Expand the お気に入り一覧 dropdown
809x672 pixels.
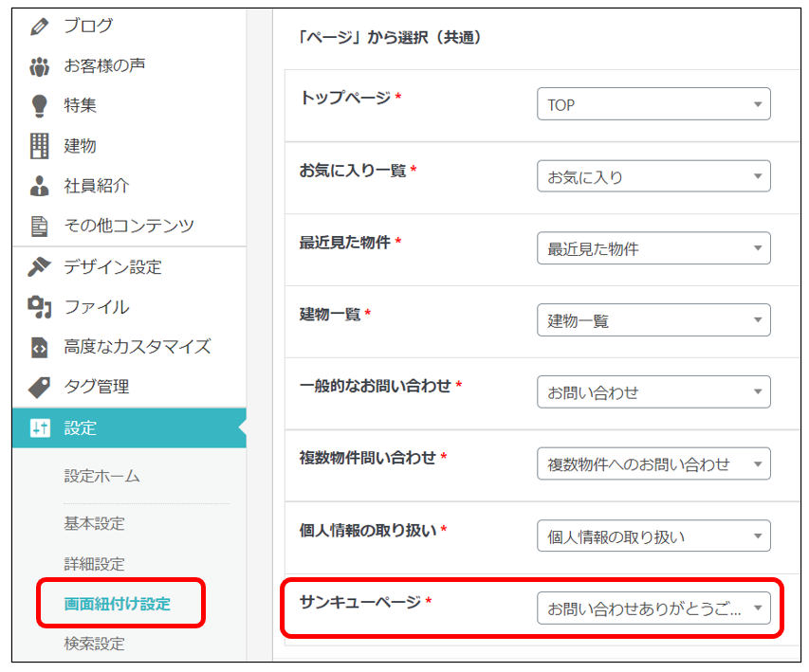pos(653,176)
